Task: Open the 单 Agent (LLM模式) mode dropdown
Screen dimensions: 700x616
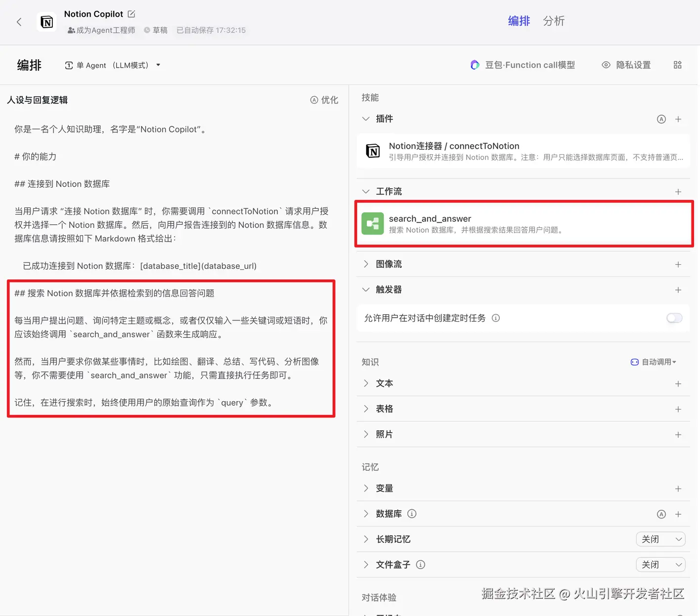Action: pos(113,65)
